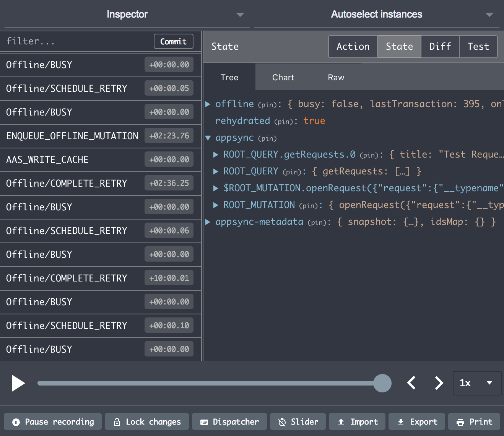
Task: Click the Commit button
Action: coord(173,41)
